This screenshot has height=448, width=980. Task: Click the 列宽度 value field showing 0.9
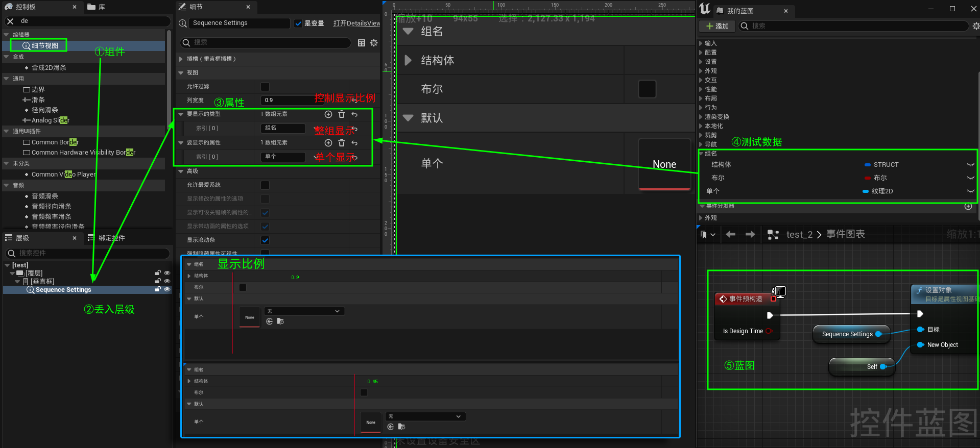tap(286, 100)
